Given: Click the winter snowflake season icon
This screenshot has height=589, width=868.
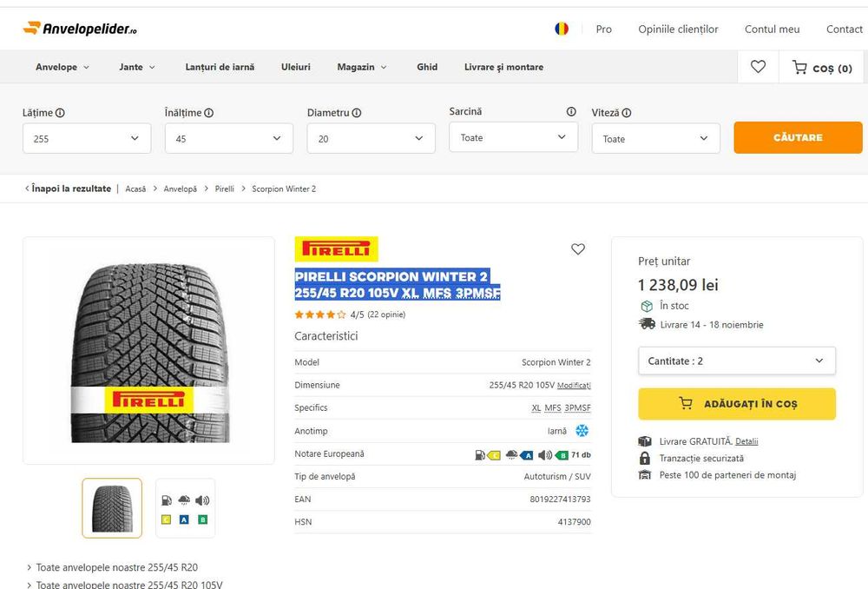Looking at the screenshot, I should click(x=582, y=431).
